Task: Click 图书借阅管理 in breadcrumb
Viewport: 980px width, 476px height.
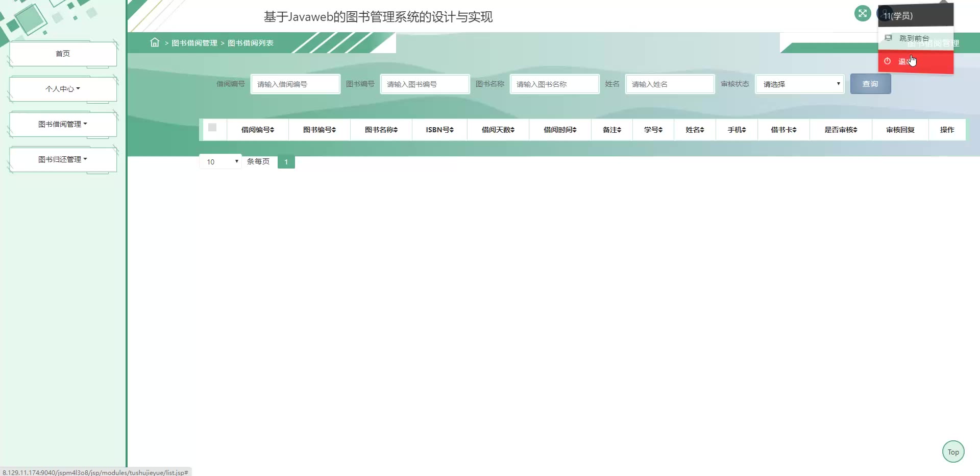Action: 194,43
